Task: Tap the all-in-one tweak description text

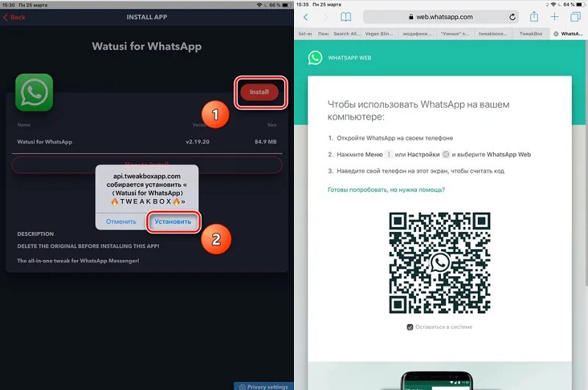Action: 78,261
